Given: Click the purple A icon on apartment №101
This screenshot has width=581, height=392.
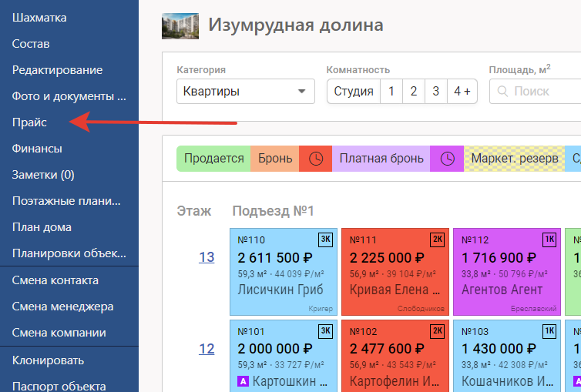Looking at the screenshot, I should (x=243, y=381).
